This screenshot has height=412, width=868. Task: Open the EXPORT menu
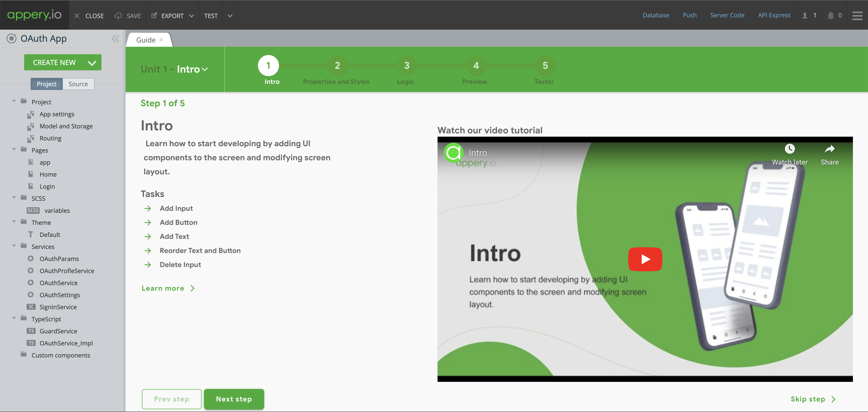coord(172,16)
